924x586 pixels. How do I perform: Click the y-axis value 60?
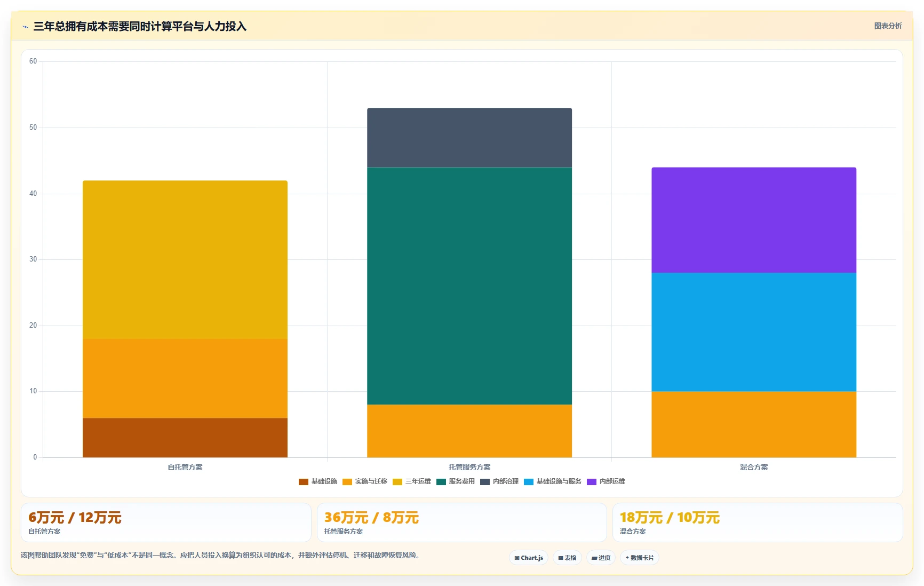click(33, 61)
